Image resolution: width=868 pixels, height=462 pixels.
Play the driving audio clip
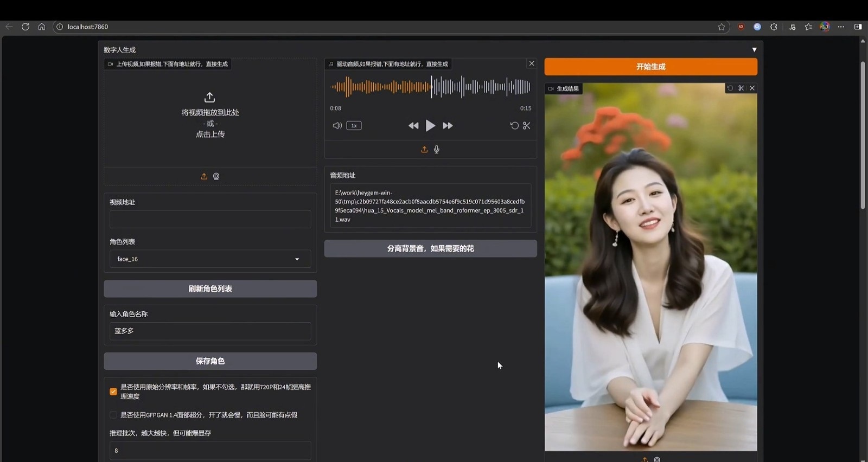[x=430, y=126]
